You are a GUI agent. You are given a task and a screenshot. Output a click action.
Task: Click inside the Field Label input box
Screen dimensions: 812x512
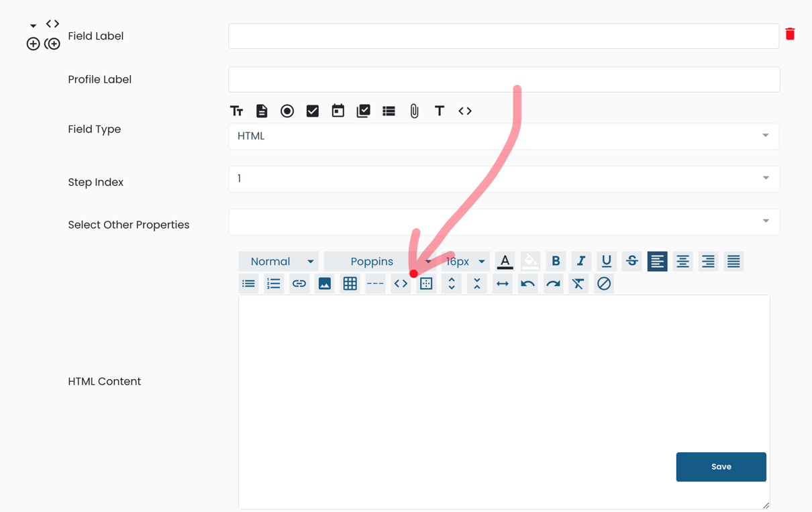pyautogui.click(x=503, y=36)
